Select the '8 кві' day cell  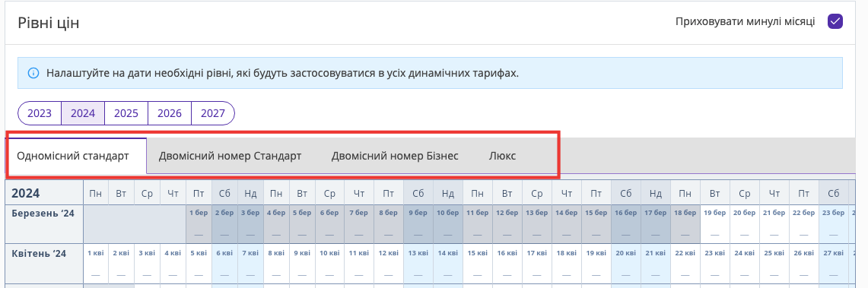(275, 263)
